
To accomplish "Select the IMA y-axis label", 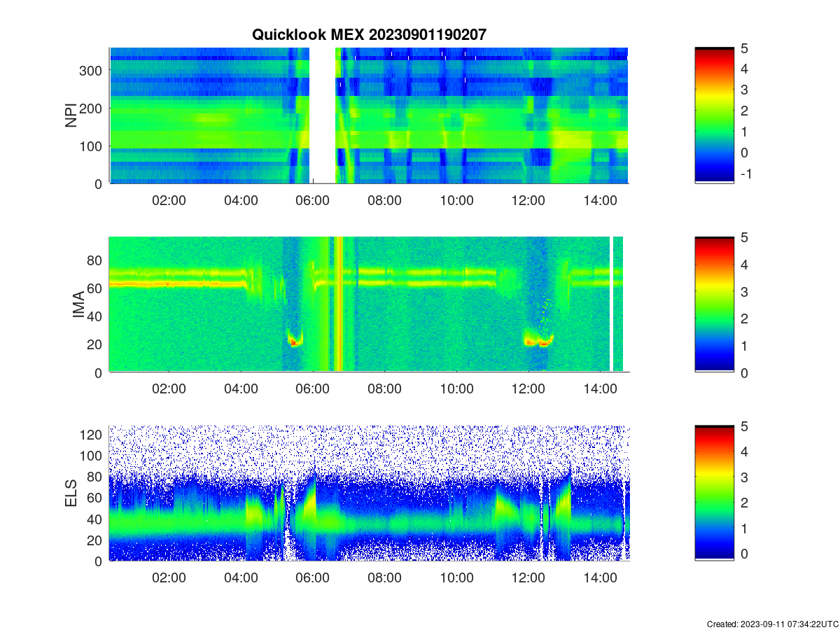I will pos(78,305).
